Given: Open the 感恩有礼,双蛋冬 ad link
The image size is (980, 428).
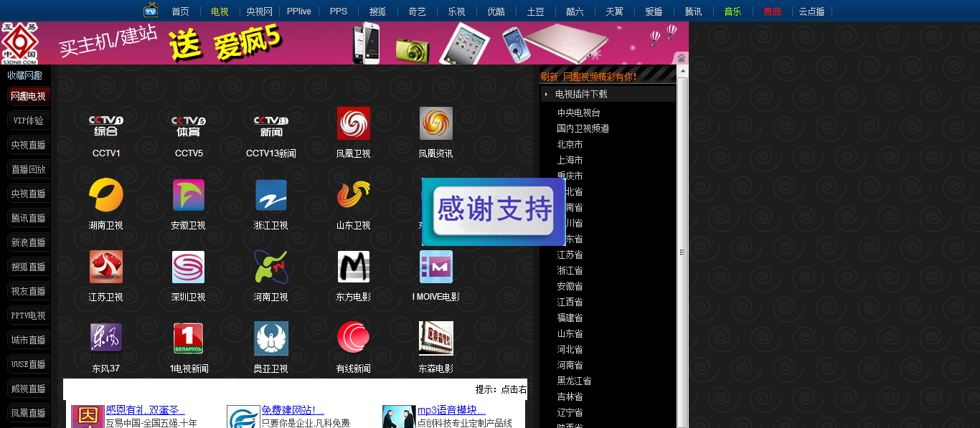Looking at the screenshot, I should click(146, 410).
